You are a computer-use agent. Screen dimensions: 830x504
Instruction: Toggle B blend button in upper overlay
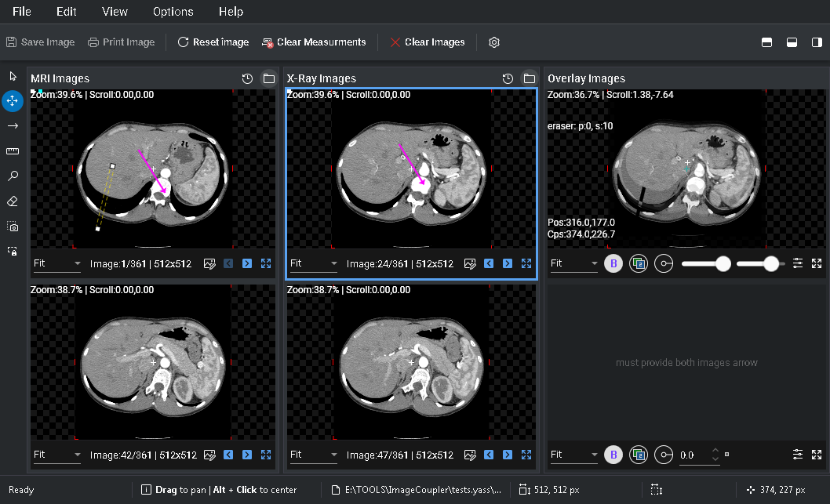point(613,263)
